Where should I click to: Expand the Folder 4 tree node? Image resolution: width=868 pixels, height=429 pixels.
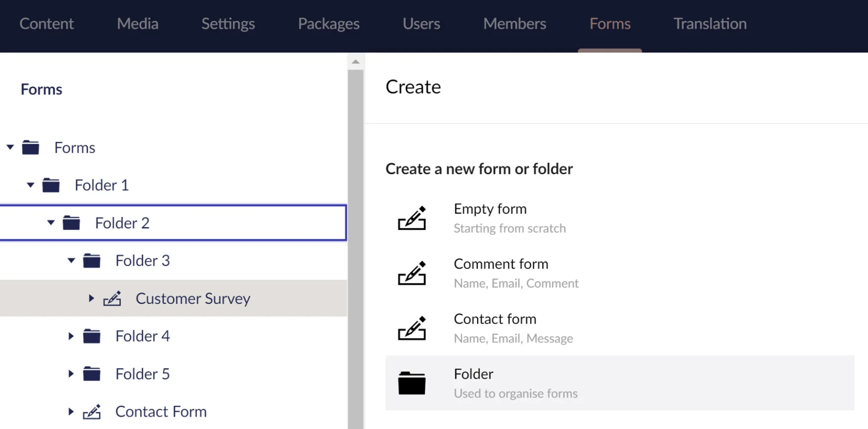(x=71, y=336)
